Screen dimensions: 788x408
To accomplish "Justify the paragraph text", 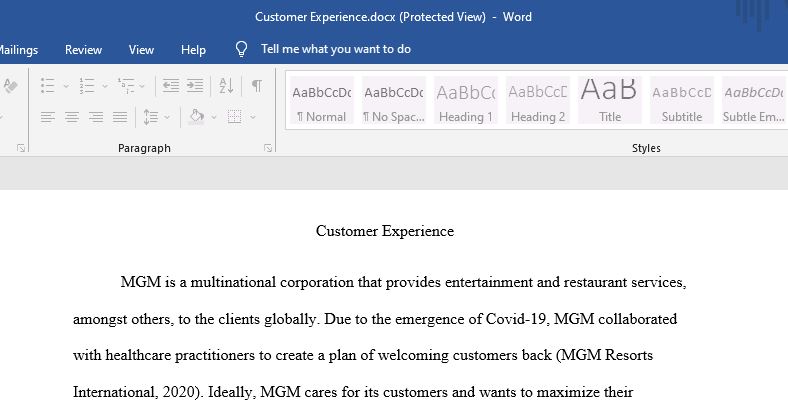I will pyautogui.click(x=120, y=117).
